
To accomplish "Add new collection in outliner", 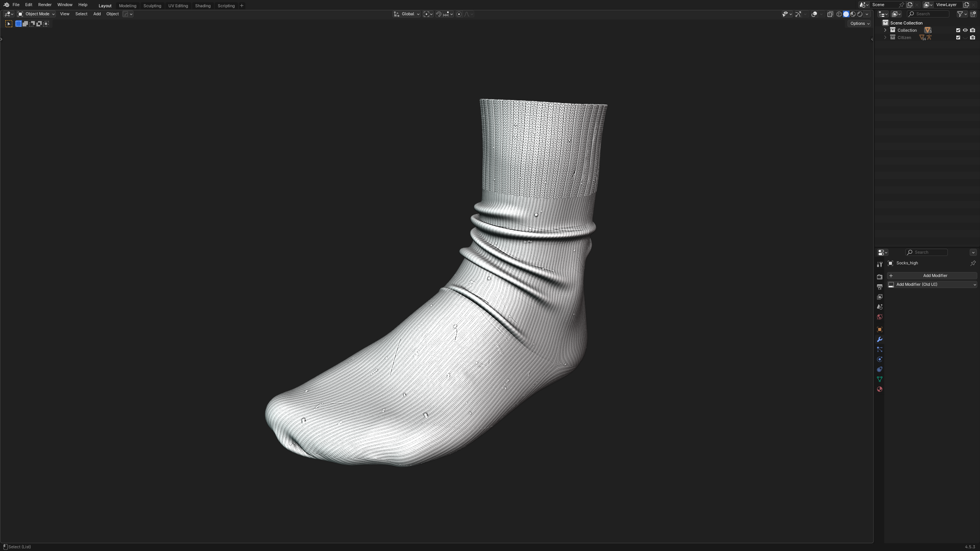I will click(973, 14).
